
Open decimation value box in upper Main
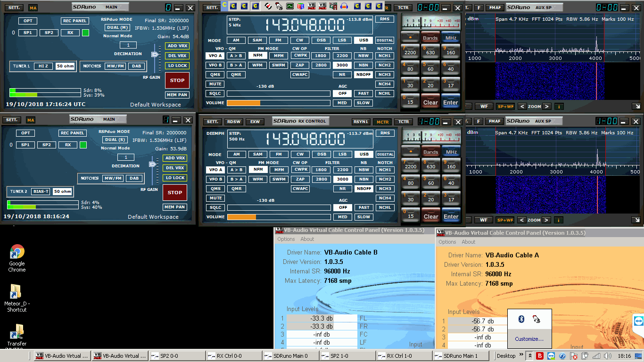128,45
